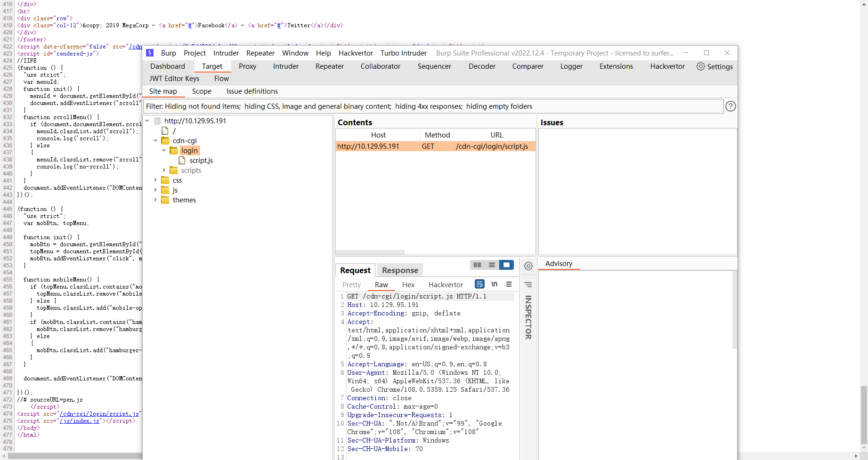This screenshot has width=868, height=460.
Task: Collapse the cdn-cgi folder
Action: [155, 140]
